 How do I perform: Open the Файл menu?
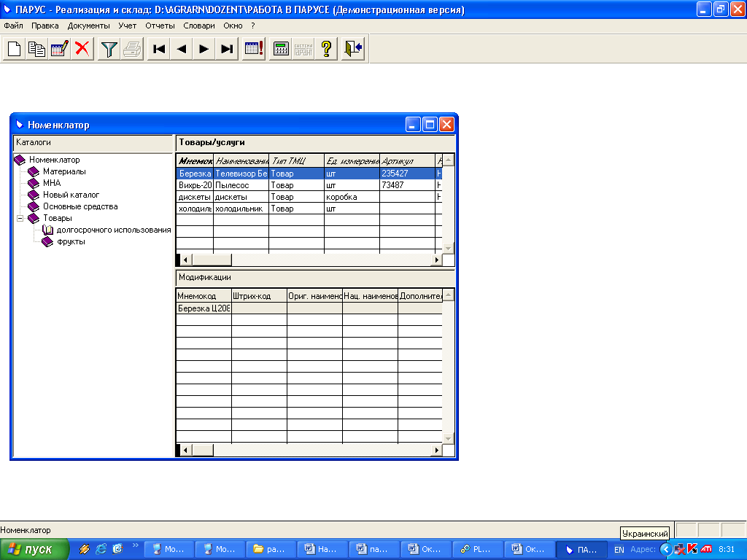[x=13, y=26]
